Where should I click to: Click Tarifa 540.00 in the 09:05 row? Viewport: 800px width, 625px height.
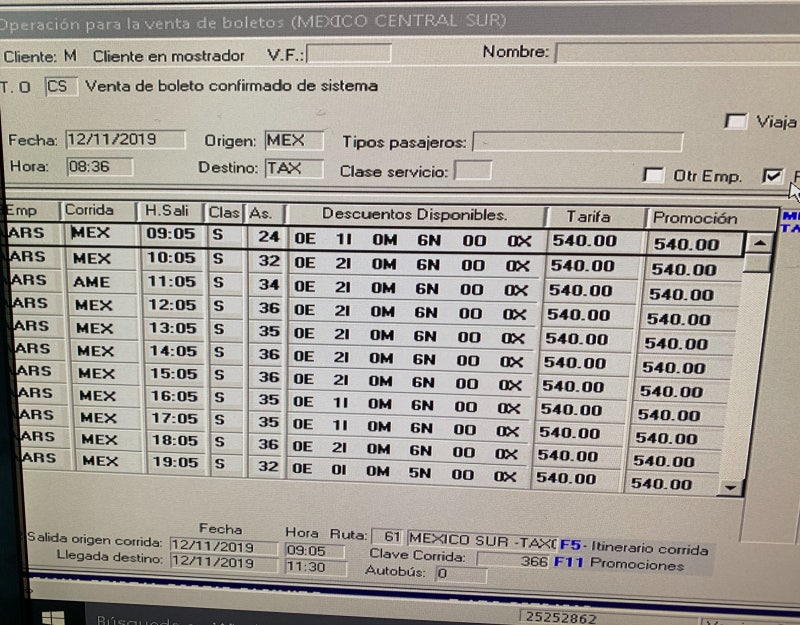(x=585, y=240)
